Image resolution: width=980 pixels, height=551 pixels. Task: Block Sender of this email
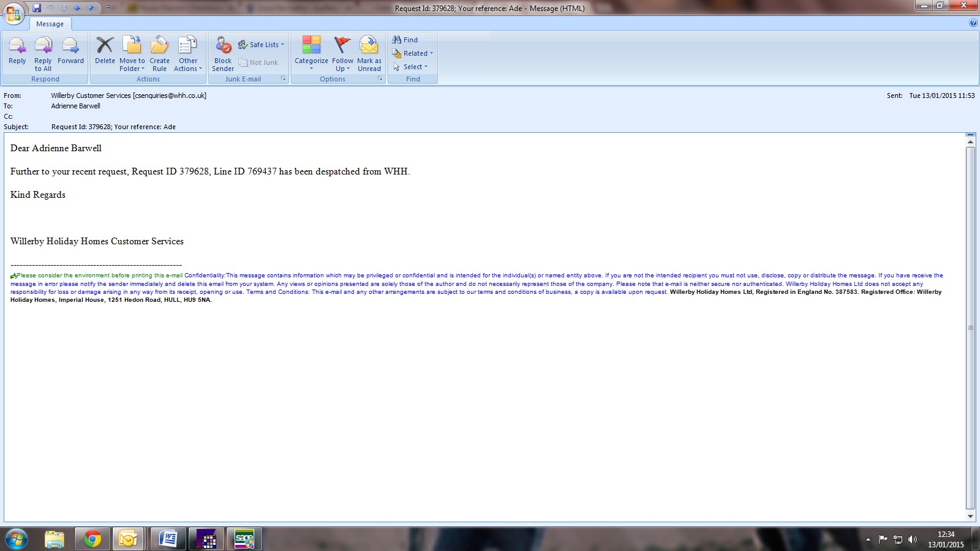(x=223, y=54)
